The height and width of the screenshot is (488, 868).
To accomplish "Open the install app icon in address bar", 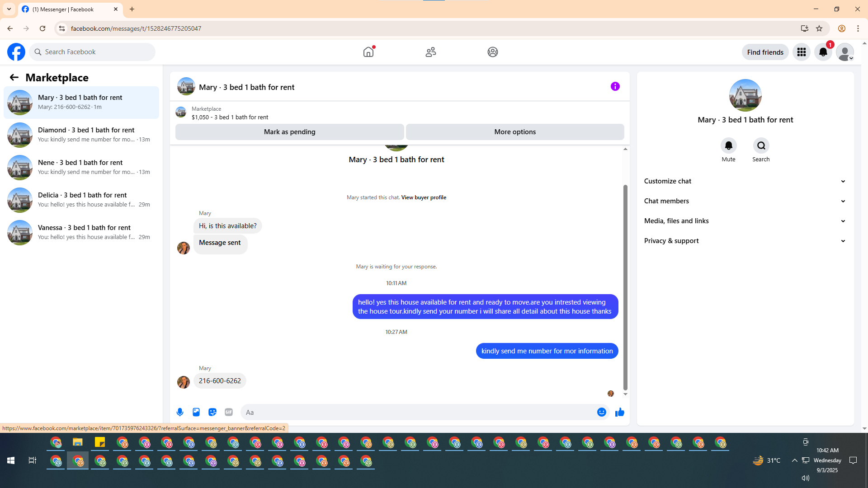I will click(805, 28).
